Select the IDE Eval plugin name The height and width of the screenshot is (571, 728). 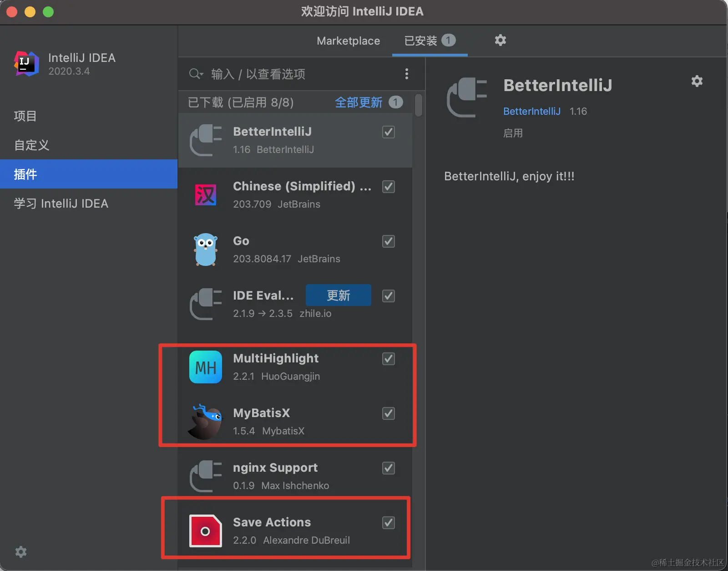coord(263,296)
